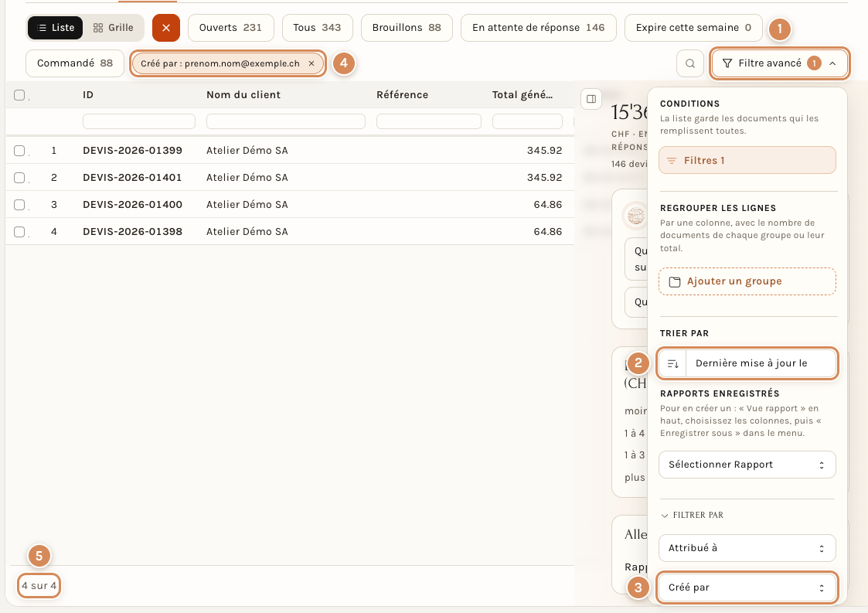Screen dimensions: 868x613
Task: Select the Brouillons 88 tab
Action: coord(407,28)
